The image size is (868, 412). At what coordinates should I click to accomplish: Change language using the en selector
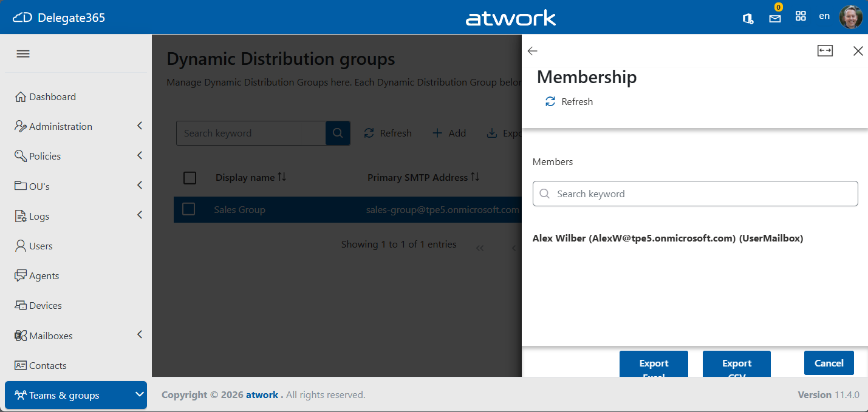point(824,16)
